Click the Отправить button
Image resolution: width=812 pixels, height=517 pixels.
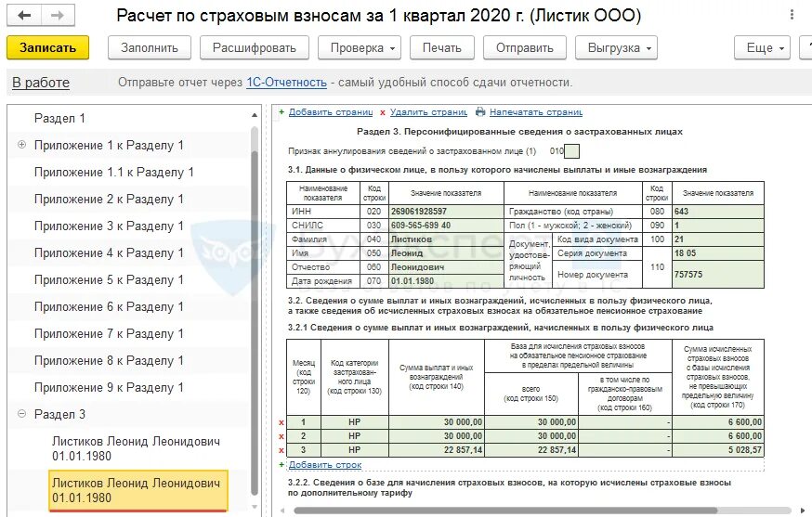point(525,48)
